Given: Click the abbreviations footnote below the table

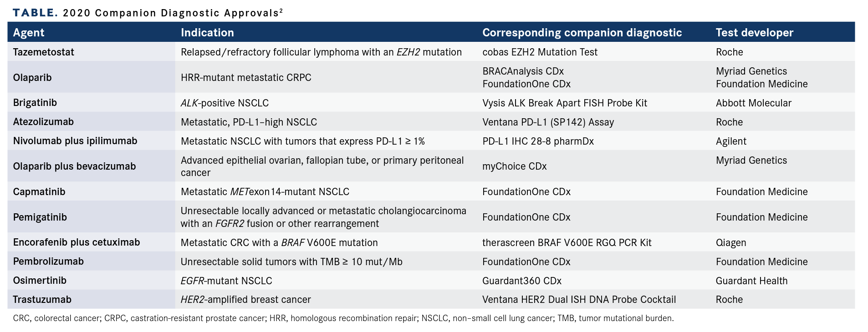Looking at the screenshot, I should [343, 318].
